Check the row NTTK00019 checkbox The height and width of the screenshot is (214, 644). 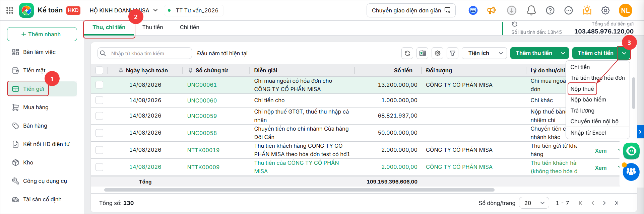click(x=99, y=150)
